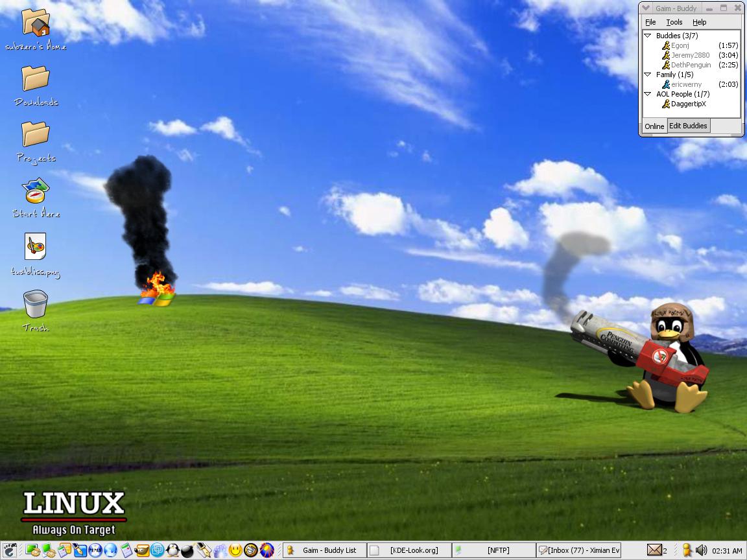This screenshot has width=747, height=560.
Task: Open the File menu in Gaim
Action: point(650,22)
